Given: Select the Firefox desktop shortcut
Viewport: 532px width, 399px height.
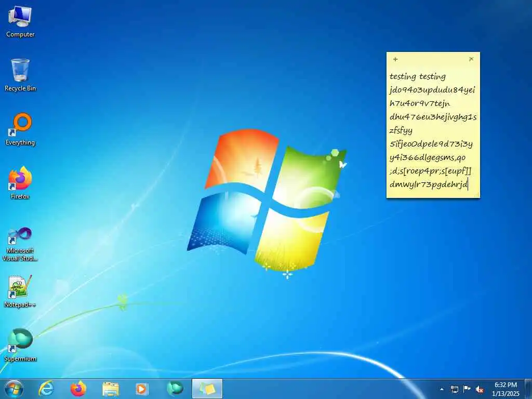Looking at the screenshot, I should pyautogui.click(x=20, y=183).
